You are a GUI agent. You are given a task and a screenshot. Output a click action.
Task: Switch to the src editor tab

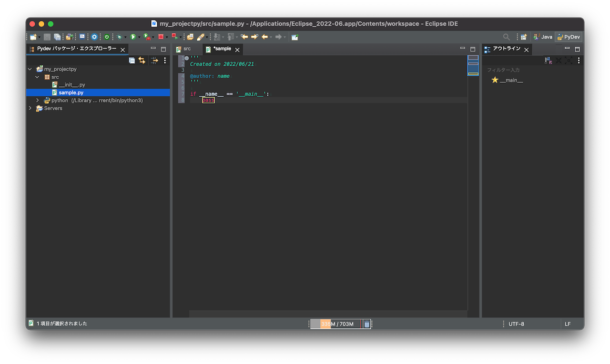click(x=187, y=49)
